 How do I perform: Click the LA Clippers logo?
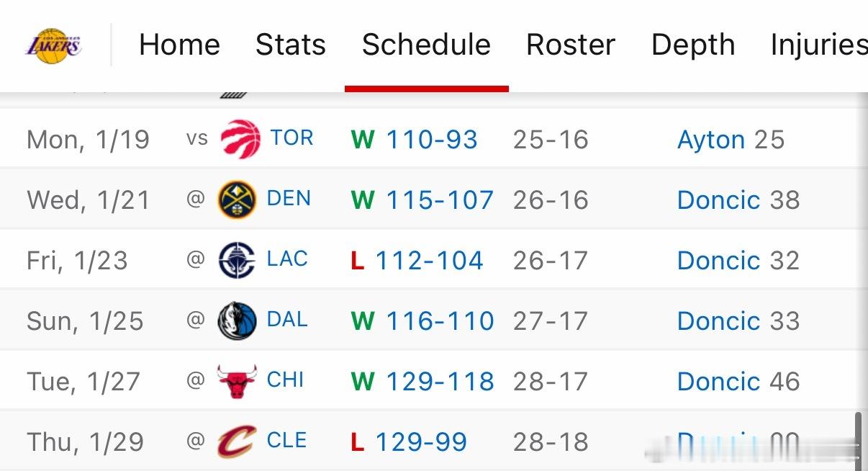click(237, 260)
